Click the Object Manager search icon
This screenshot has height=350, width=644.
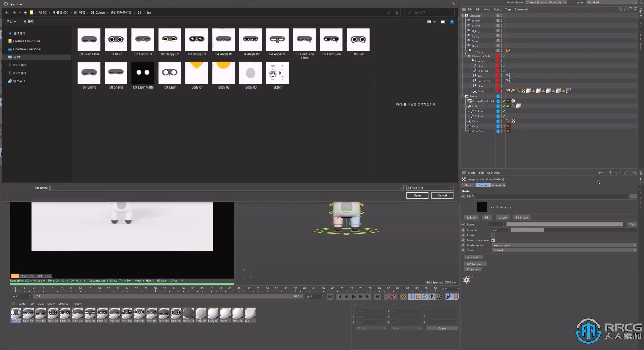[620, 9]
